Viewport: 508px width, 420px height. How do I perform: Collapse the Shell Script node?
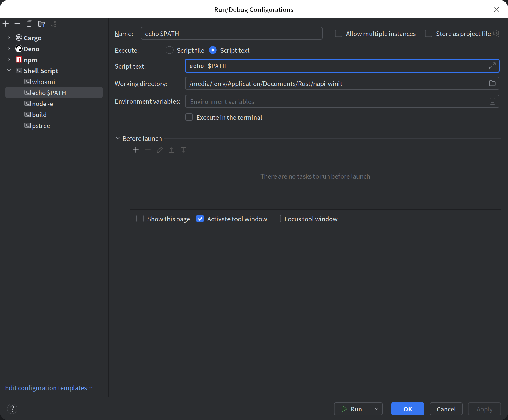pyautogui.click(x=9, y=70)
